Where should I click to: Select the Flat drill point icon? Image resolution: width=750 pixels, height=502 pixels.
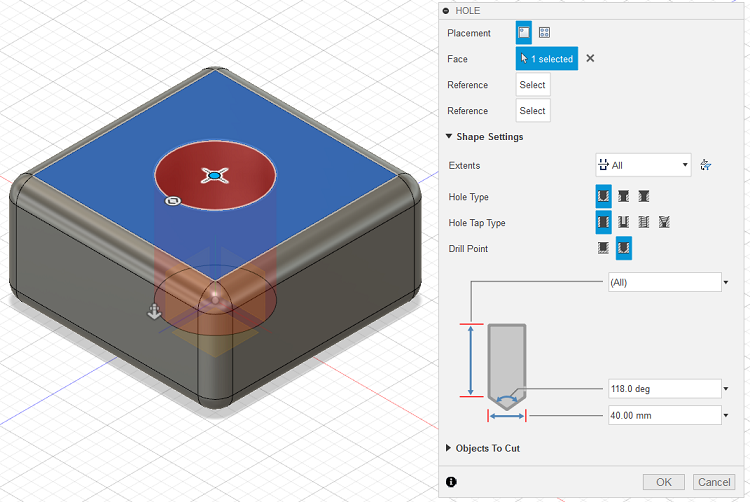(x=603, y=248)
